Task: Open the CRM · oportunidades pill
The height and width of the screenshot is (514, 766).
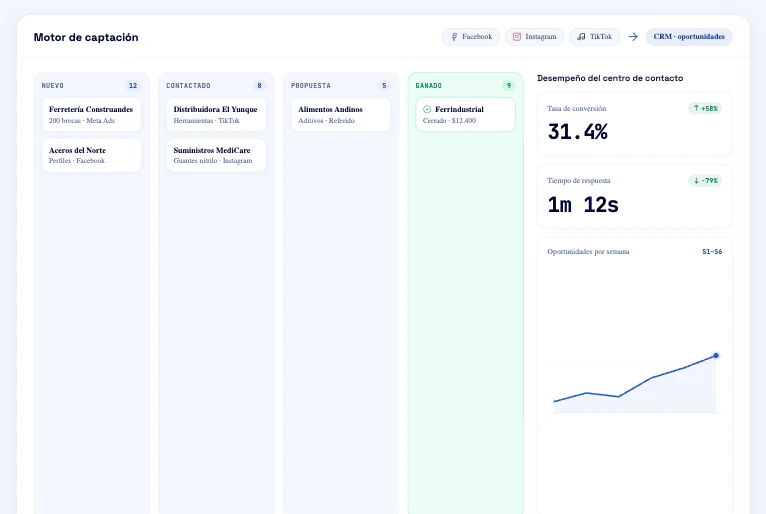Action: (x=689, y=37)
